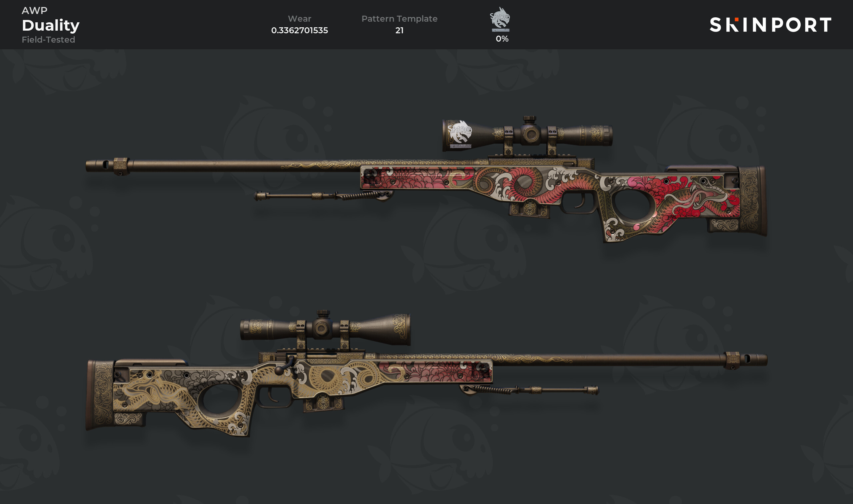The width and height of the screenshot is (853, 504).
Task: Click the AWP weapon label
Action: pos(34,11)
